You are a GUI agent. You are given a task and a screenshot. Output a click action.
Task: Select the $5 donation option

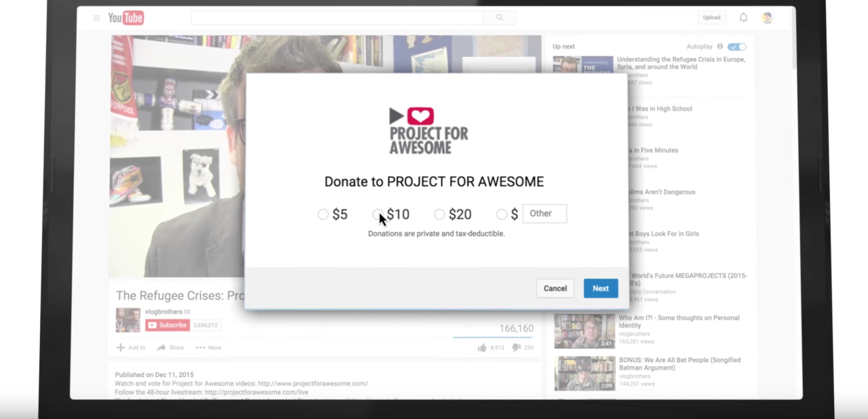coord(323,214)
